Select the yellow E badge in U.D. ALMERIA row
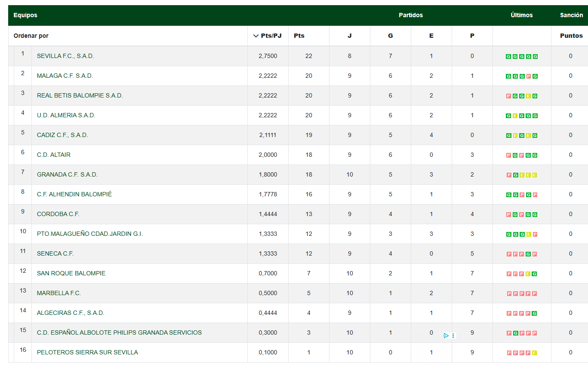 [x=515, y=116]
